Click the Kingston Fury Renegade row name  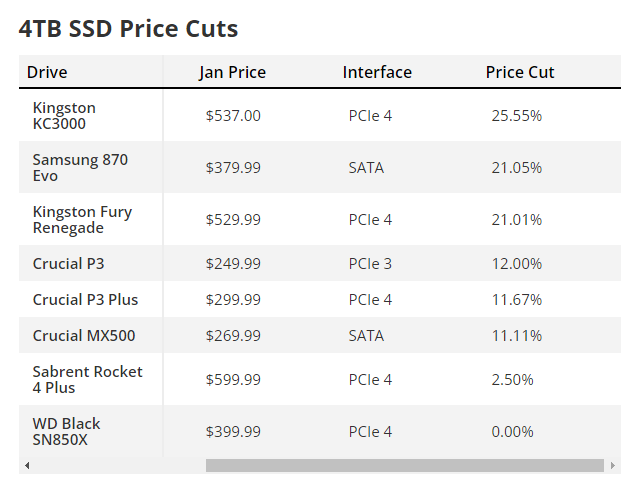[x=82, y=219]
